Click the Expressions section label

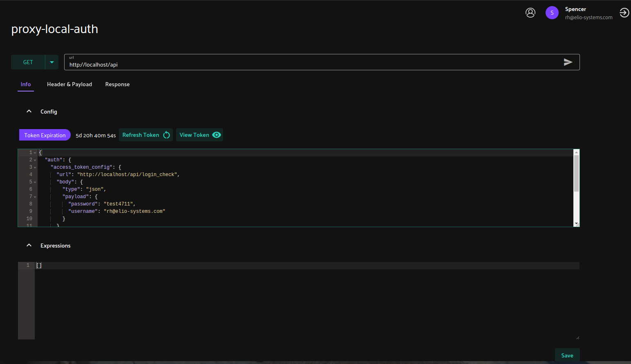[x=56, y=246]
